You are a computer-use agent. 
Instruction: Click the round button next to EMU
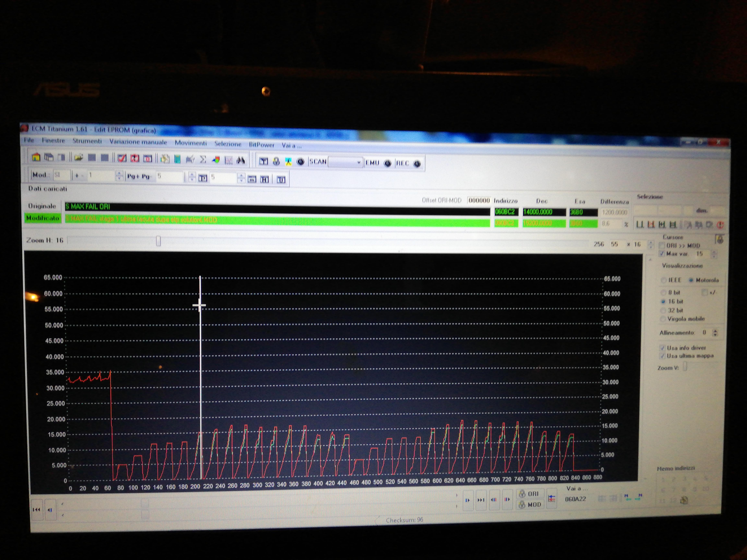(387, 163)
